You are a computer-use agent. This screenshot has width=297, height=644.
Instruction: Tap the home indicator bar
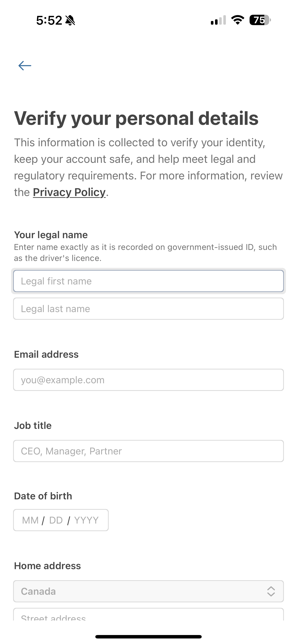coord(148,636)
